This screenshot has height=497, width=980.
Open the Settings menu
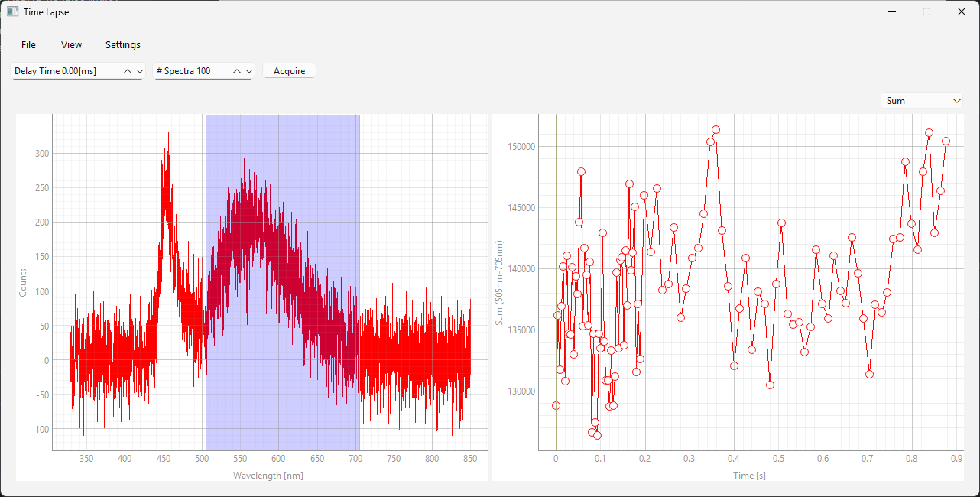coord(123,45)
